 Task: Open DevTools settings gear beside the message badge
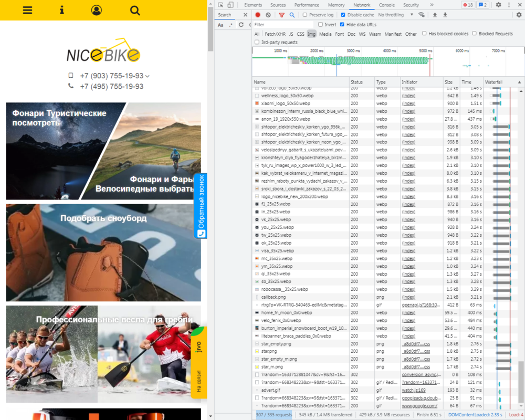pos(499,5)
